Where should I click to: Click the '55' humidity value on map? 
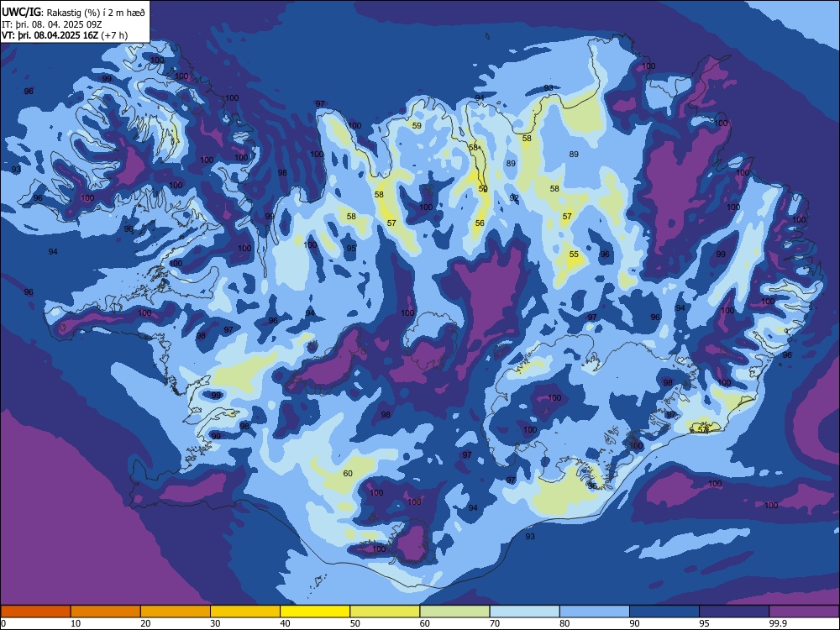click(574, 255)
